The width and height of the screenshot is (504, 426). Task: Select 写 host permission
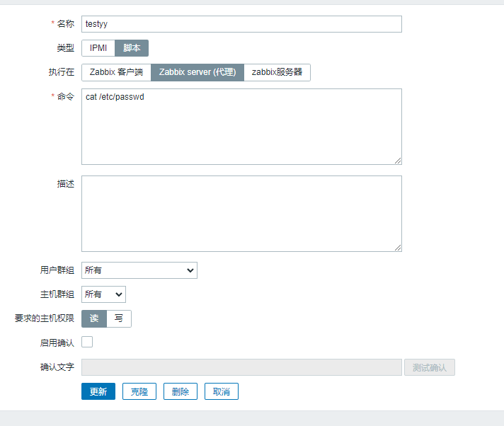tap(119, 318)
